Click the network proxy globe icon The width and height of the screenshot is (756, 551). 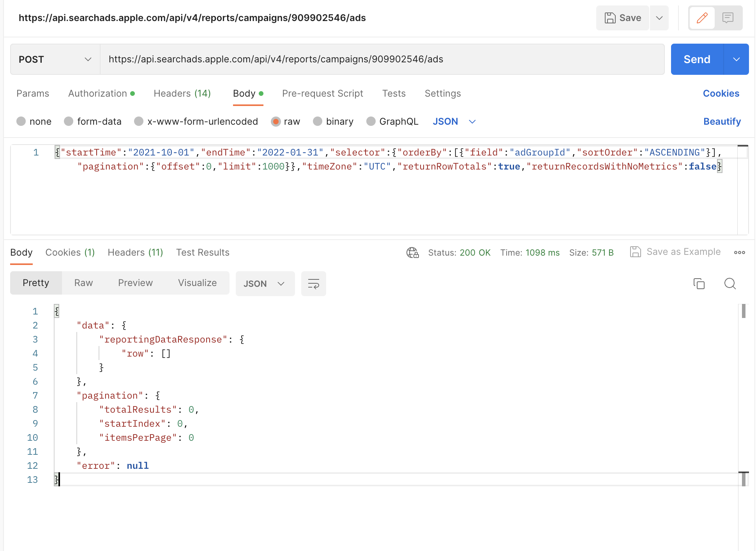click(412, 253)
